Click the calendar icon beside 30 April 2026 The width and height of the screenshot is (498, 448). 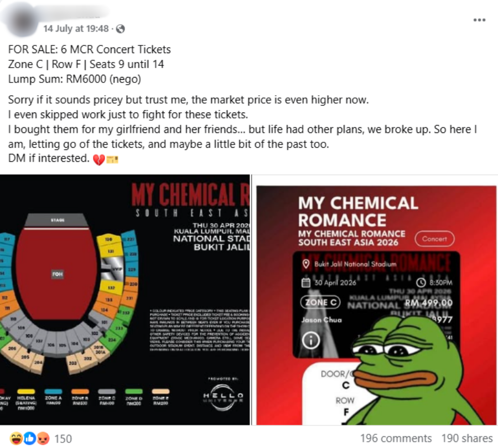pyautogui.click(x=306, y=282)
